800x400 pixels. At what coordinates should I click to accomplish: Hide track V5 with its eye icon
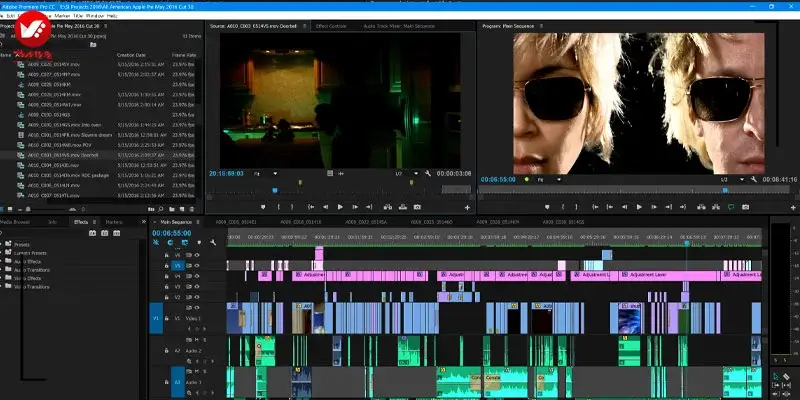197,266
